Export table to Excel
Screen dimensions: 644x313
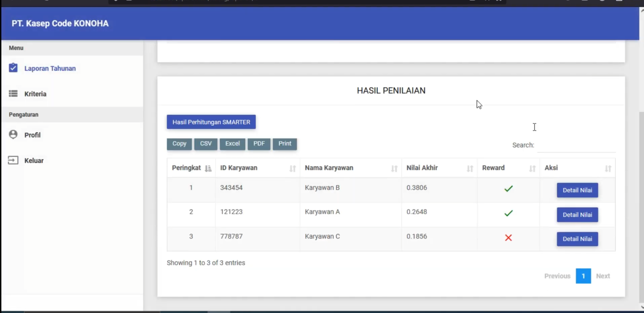click(232, 144)
